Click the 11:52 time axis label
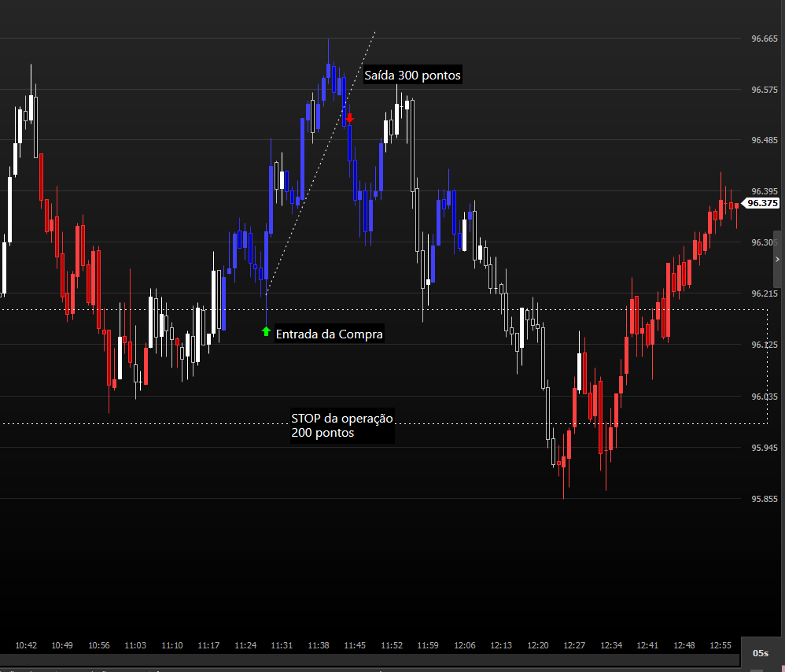The width and height of the screenshot is (785, 672). click(392, 645)
